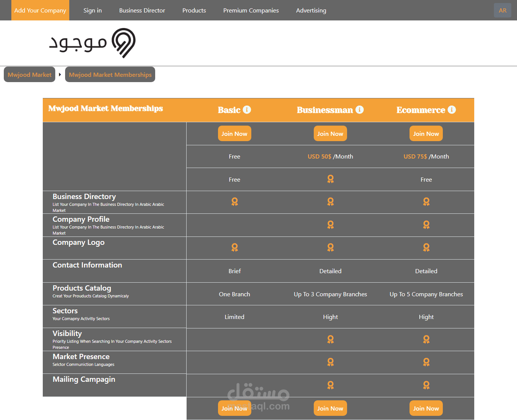
Task: Click the Brief contact information cell
Action: click(x=235, y=271)
